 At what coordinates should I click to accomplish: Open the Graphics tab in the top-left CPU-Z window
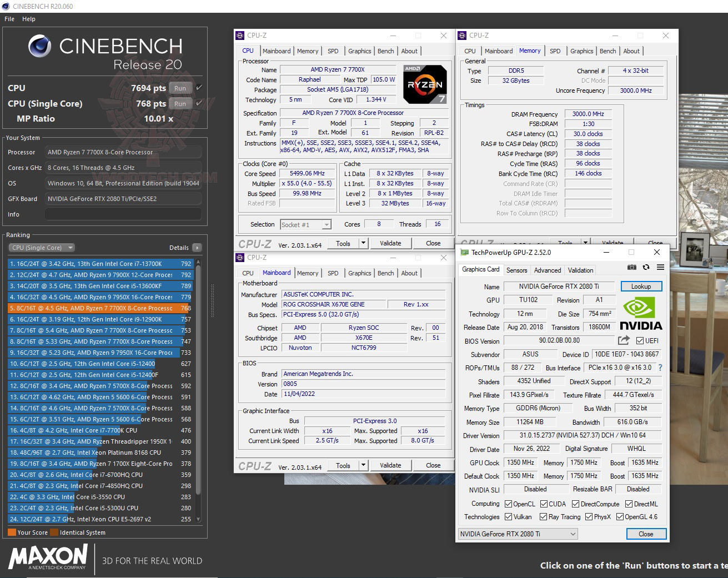(x=359, y=51)
